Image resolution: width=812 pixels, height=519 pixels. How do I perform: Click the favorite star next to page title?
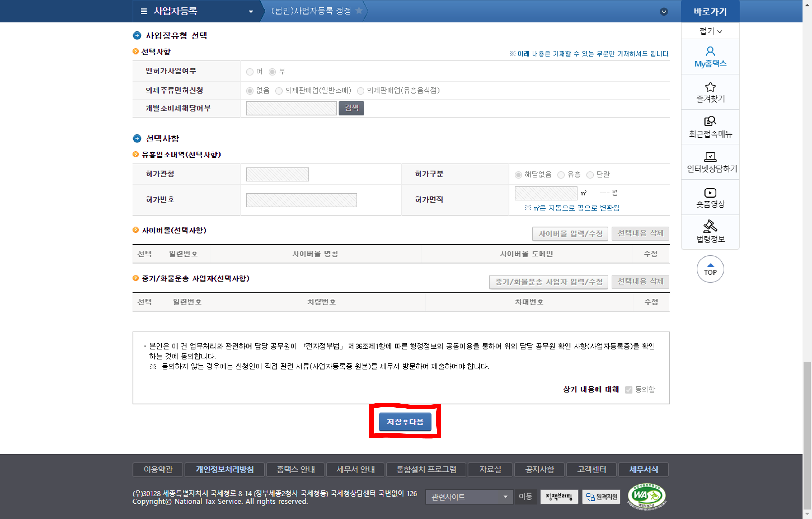click(359, 11)
